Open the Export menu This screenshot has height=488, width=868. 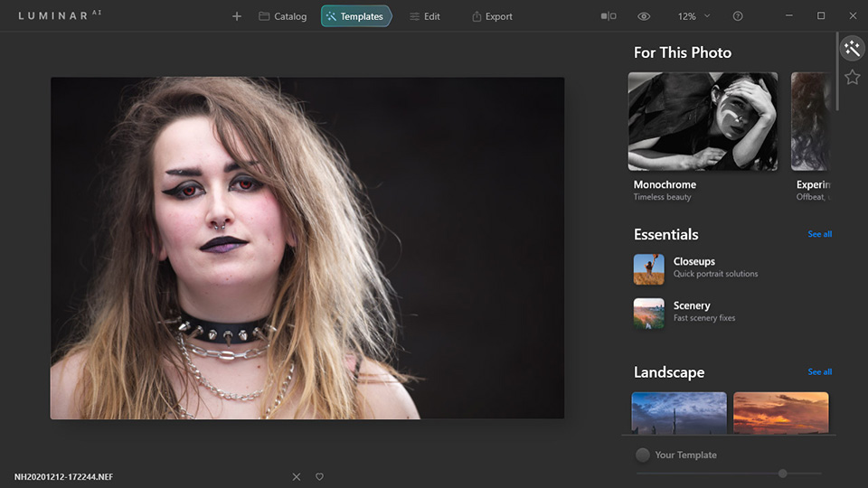492,16
